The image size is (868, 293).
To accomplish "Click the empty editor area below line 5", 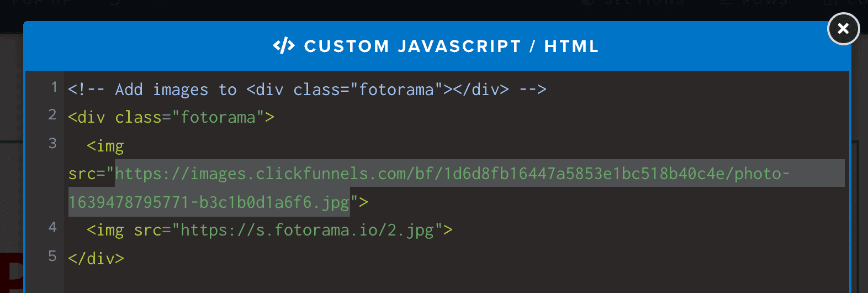I will (457, 281).
